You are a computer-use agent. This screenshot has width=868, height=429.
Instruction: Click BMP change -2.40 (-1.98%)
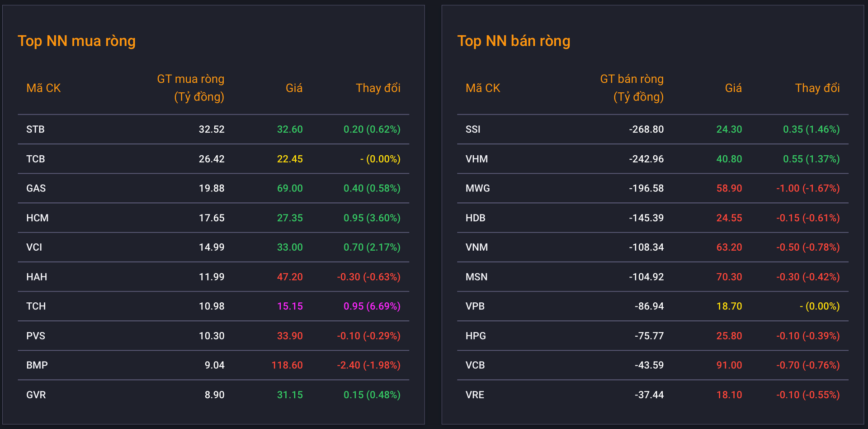coord(369,365)
